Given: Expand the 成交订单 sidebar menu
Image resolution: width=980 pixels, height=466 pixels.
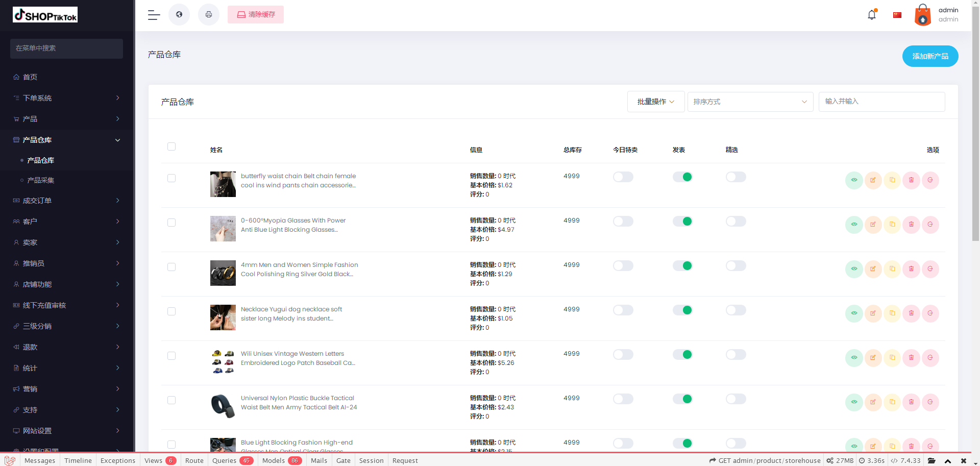Looking at the screenshot, I should click(66, 201).
